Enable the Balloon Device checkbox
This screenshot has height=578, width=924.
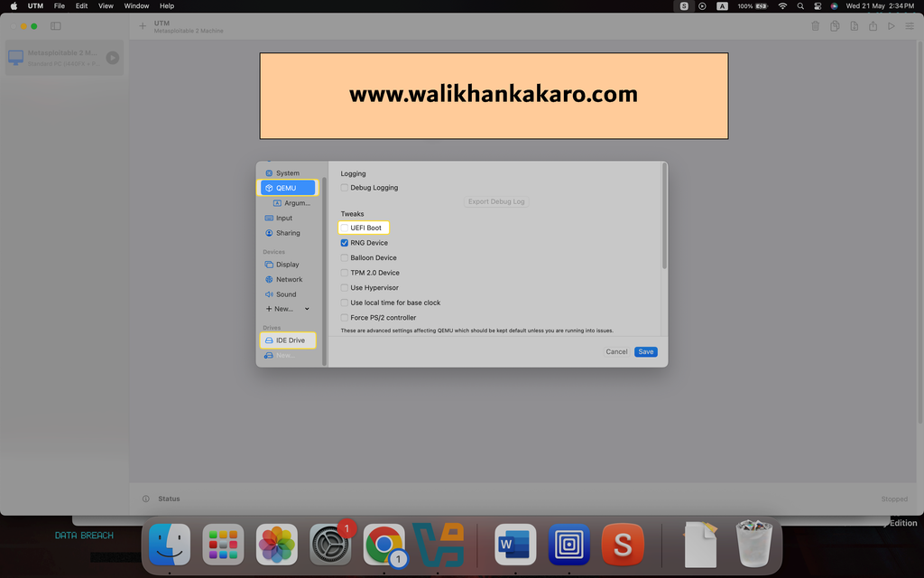(344, 257)
